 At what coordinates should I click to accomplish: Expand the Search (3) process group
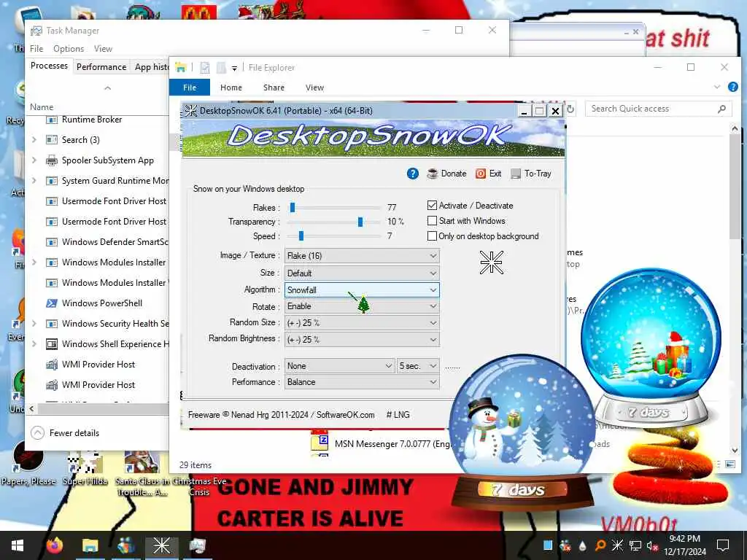[x=34, y=140]
